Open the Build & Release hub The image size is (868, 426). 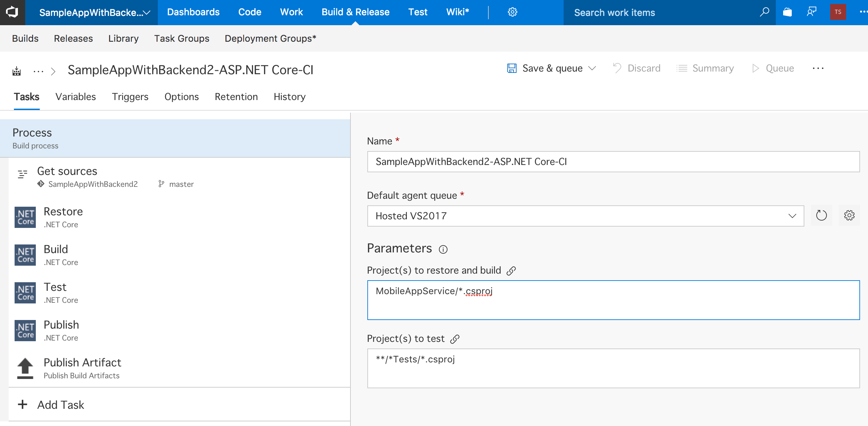(x=355, y=12)
